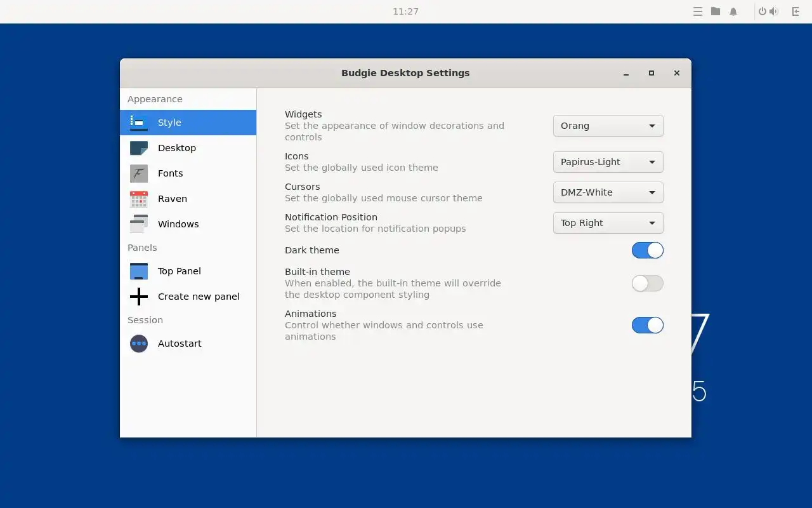Click the plus icon for Create new panel
The width and height of the screenshot is (812, 508).
coord(139,297)
